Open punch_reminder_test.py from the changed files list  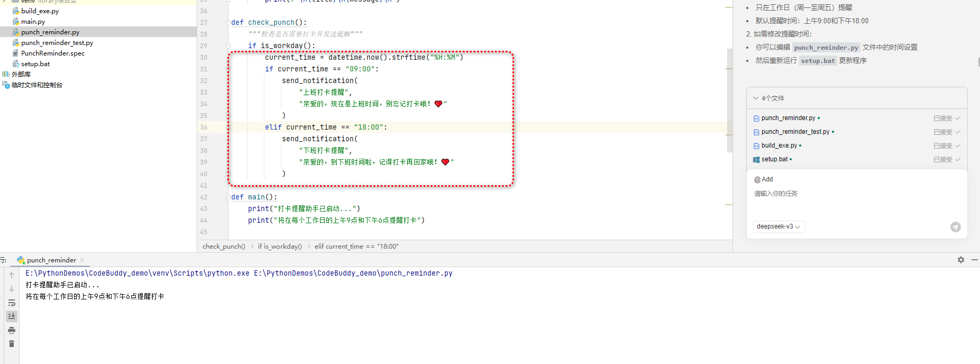795,132
